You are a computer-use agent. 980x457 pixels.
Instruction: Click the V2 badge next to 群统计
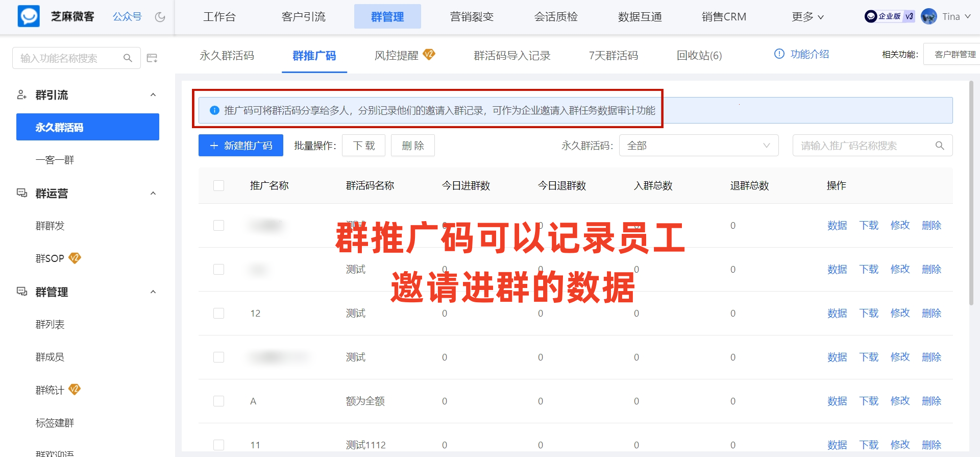click(x=75, y=390)
